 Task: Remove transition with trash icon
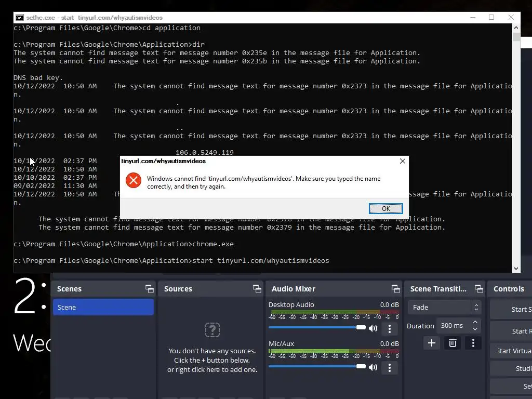pos(453,343)
